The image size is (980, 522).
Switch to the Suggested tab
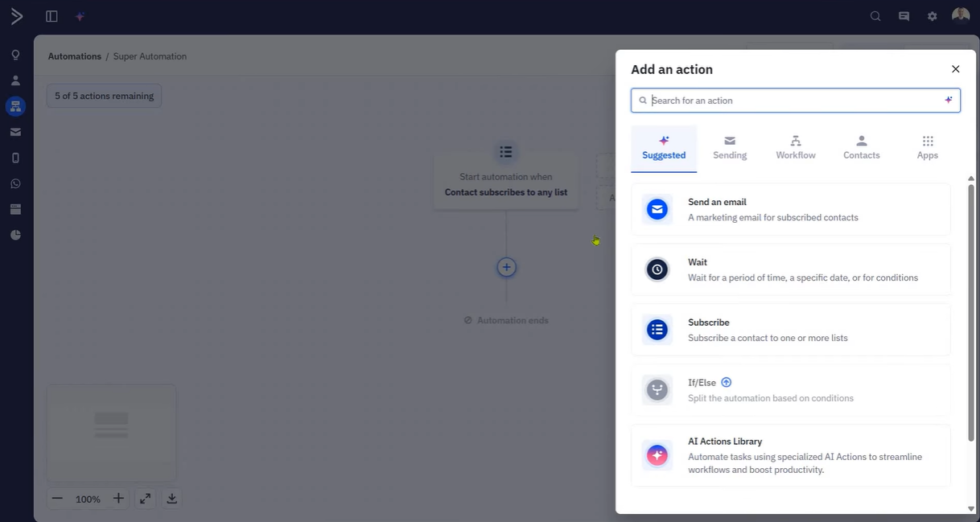pos(664,148)
